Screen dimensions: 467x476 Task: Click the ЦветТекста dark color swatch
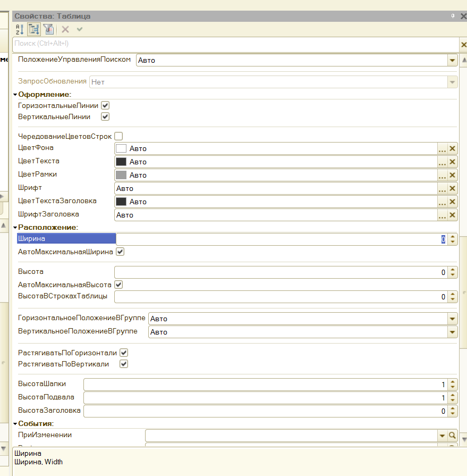[x=121, y=162]
